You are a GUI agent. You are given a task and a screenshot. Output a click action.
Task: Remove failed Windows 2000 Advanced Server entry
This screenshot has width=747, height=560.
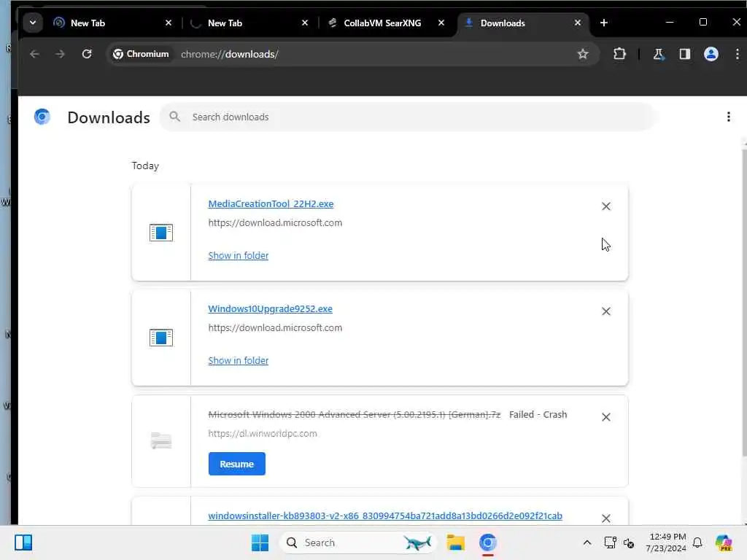tap(606, 417)
